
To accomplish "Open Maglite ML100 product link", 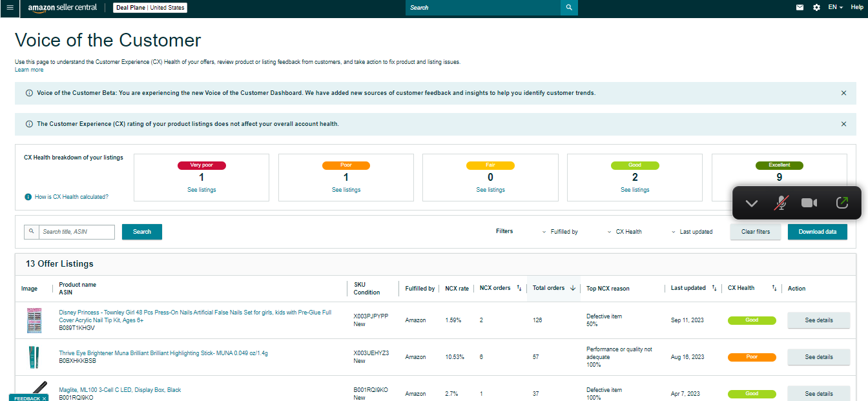I will (120, 390).
